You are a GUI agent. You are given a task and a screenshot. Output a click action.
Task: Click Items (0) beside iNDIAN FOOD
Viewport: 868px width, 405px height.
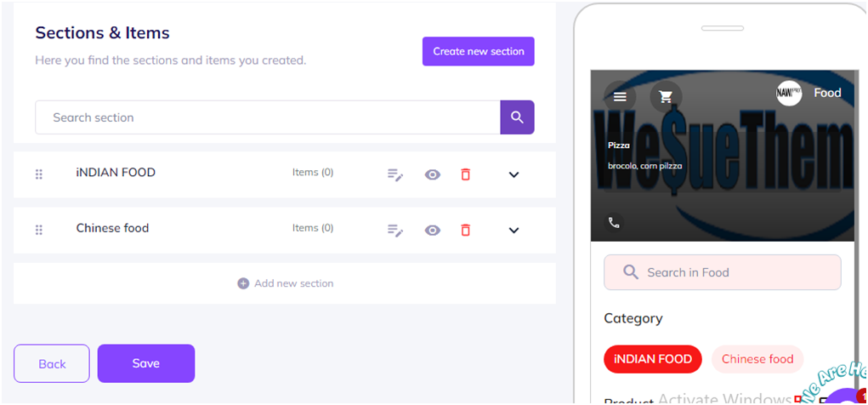313,173
